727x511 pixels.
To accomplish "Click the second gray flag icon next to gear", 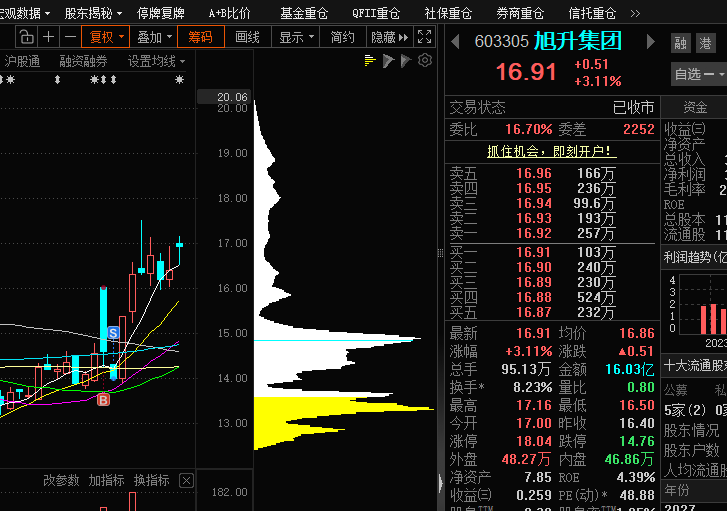I will click(406, 61).
